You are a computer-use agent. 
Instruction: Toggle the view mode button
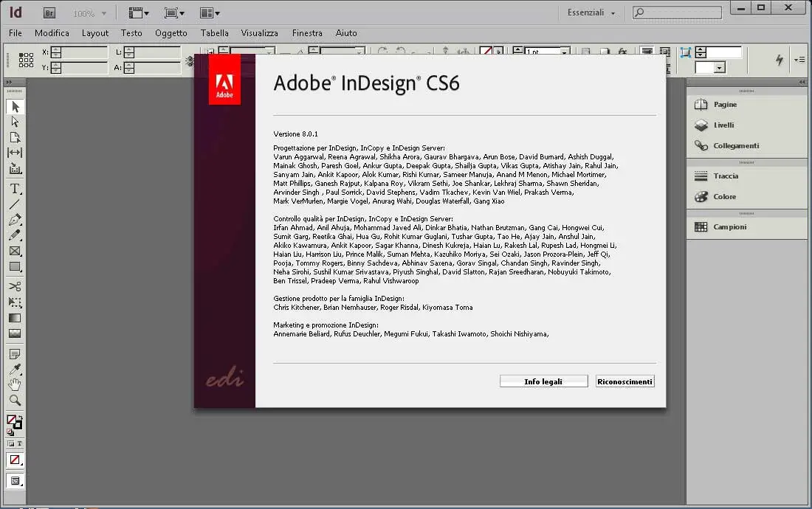tap(16, 481)
